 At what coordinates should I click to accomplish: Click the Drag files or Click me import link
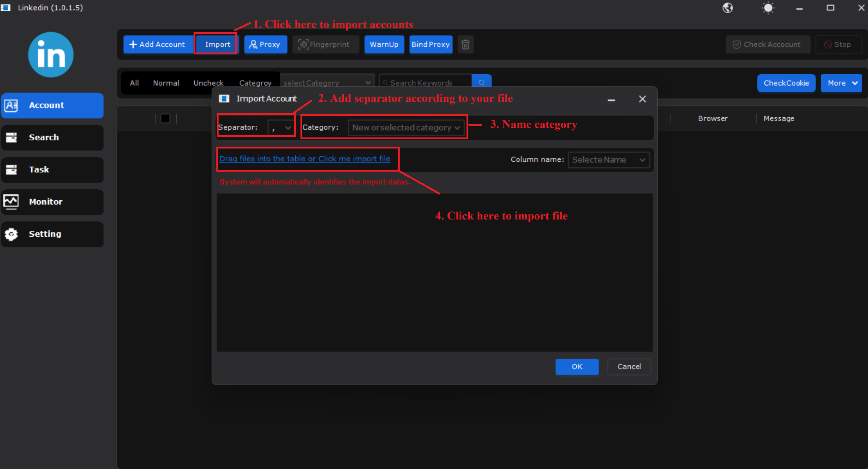pos(305,159)
